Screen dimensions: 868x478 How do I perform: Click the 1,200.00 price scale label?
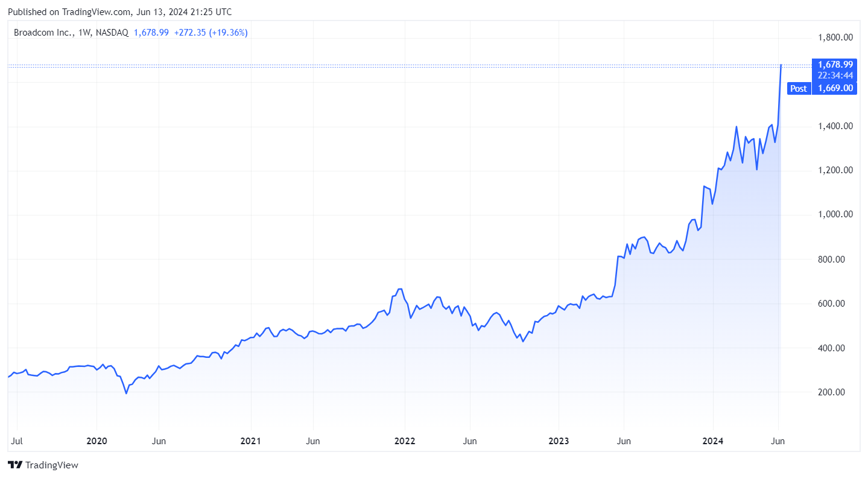pos(835,170)
